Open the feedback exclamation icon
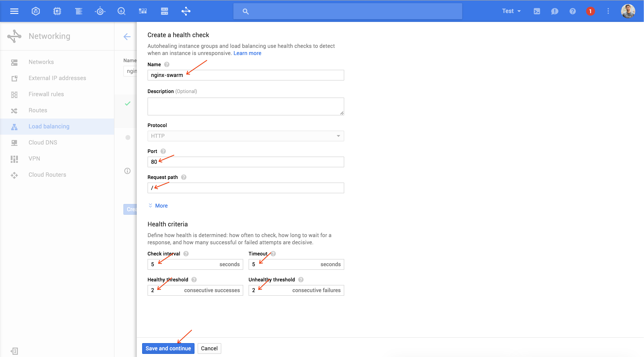644x357 pixels. coord(555,11)
